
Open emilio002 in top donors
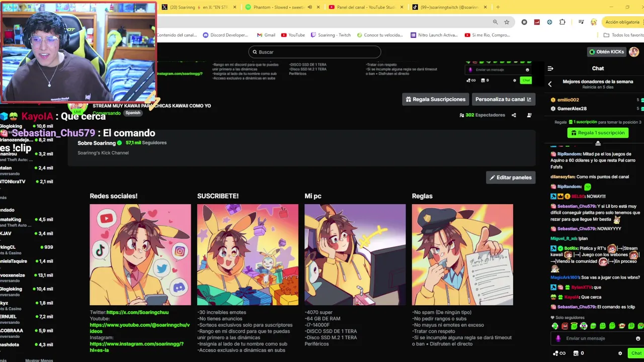coord(568,100)
